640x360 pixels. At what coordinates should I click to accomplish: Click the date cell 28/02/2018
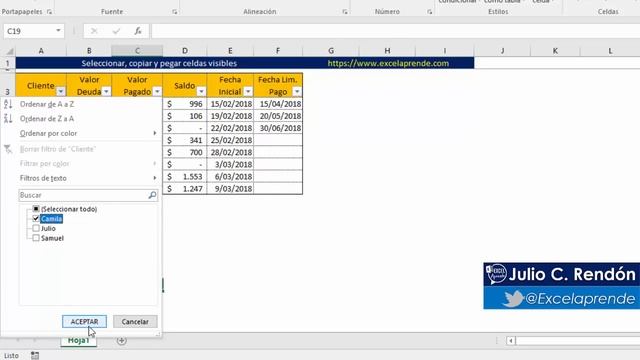[x=231, y=152]
